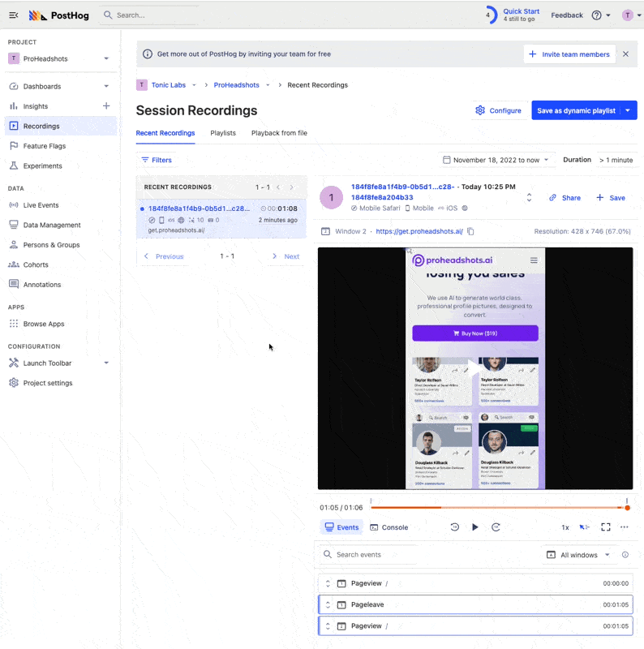The image size is (644, 649).
Task: Rewind the recording 10 seconds
Action: (454, 527)
